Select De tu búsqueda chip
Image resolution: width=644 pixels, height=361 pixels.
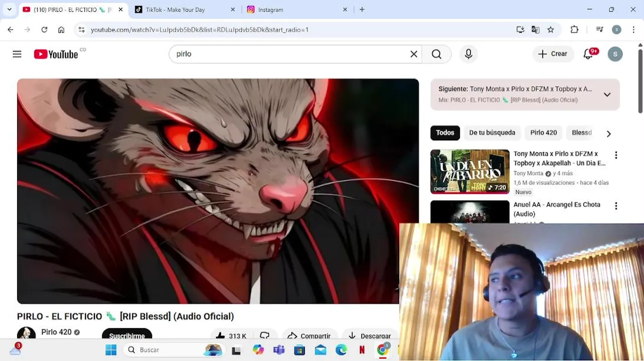pyautogui.click(x=492, y=133)
